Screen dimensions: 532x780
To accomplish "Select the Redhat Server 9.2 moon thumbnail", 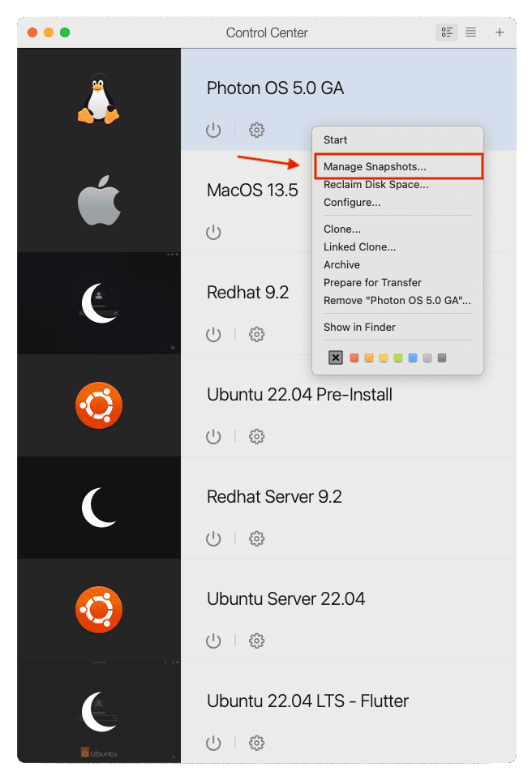I will click(99, 508).
